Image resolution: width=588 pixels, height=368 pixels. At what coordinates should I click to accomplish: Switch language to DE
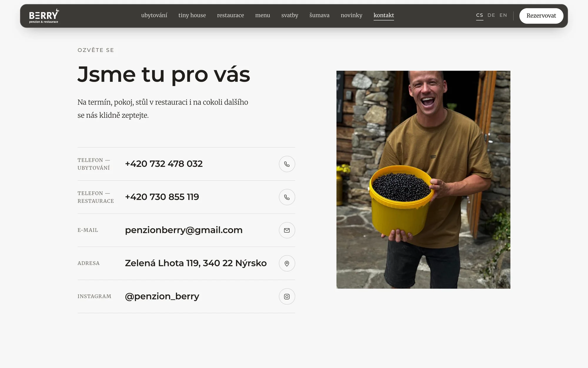(x=491, y=15)
